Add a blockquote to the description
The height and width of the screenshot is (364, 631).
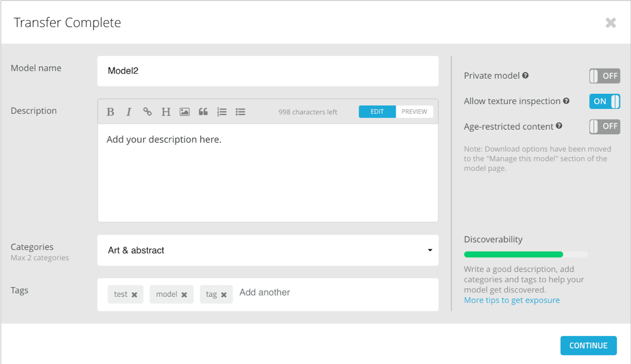pos(203,112)
